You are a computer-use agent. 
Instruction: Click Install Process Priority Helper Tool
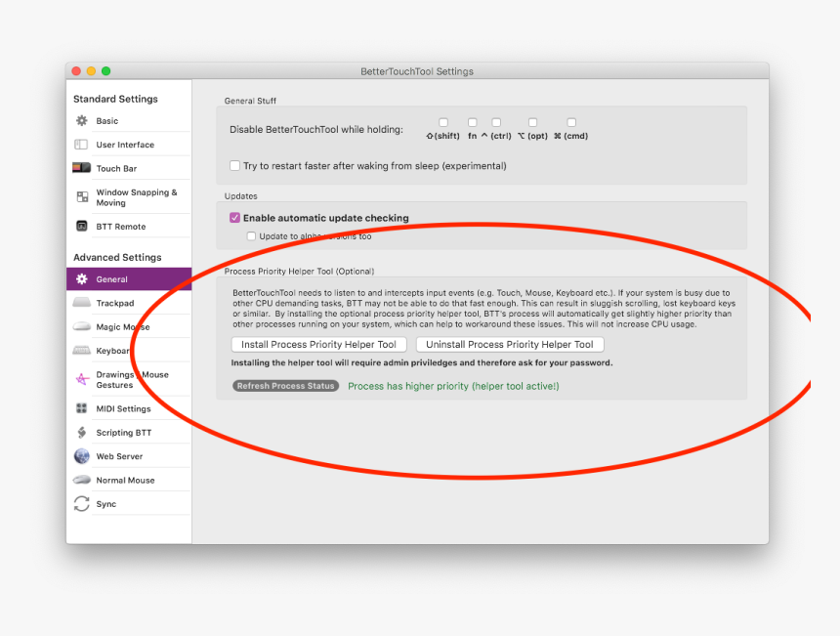tap(318, 345)
